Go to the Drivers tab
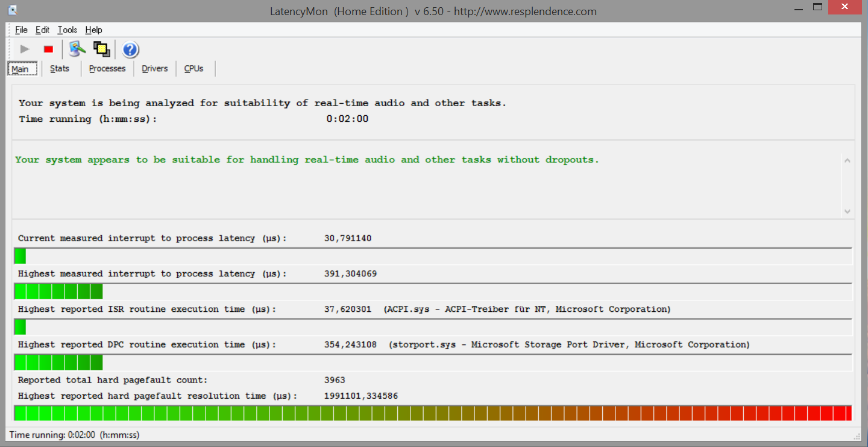 (x=155, y=69)
